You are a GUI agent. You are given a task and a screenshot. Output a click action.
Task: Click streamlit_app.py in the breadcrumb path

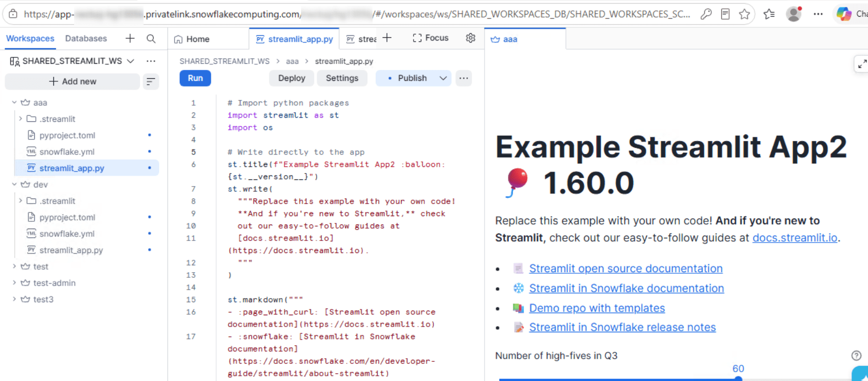tap(344, 61)
